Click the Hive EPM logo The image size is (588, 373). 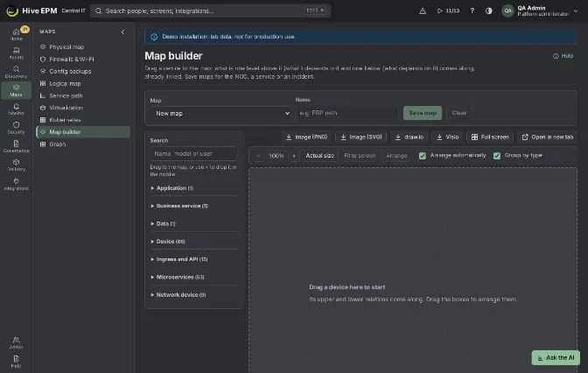coord(12,11)
